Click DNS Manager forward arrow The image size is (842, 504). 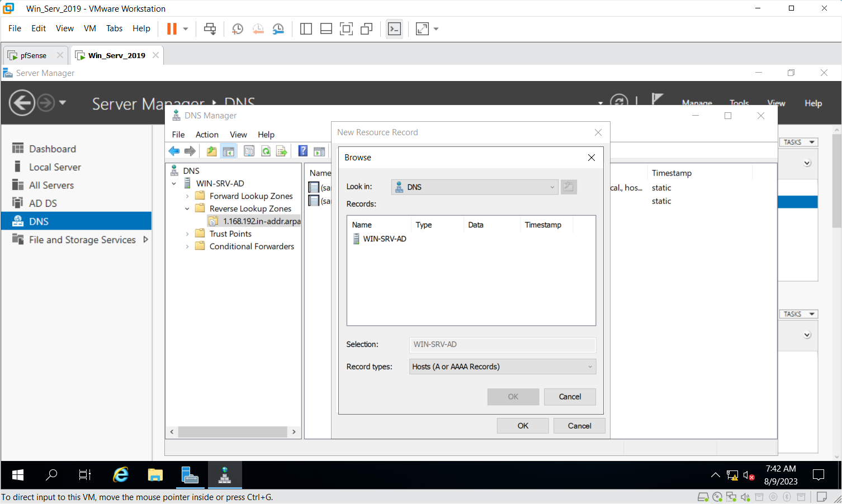click(x=190, y=151)
